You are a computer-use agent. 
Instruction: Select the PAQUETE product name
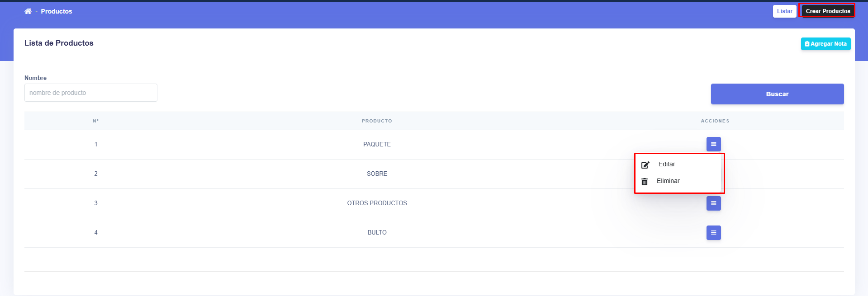pos(377,145)
